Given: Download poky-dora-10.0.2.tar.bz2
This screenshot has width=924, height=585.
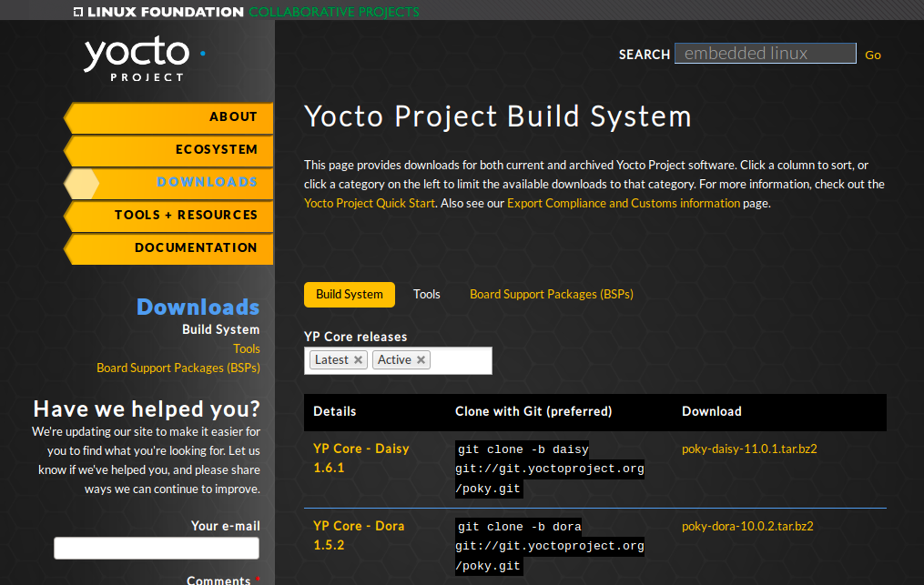Looking at the screenshot, I should (x=747, y=526).
